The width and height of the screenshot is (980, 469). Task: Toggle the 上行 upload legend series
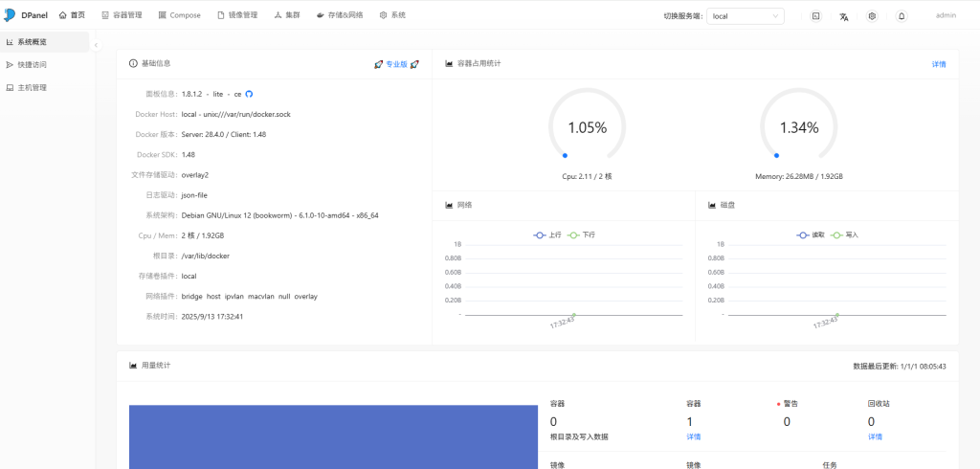(x=548, y=234)
